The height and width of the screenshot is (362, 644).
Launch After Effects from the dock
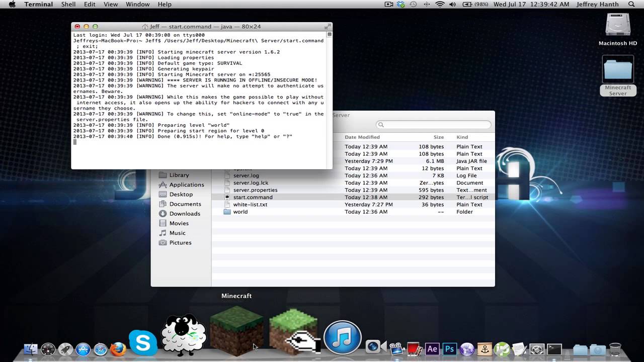pyautogui.click(x=432, y=349)
